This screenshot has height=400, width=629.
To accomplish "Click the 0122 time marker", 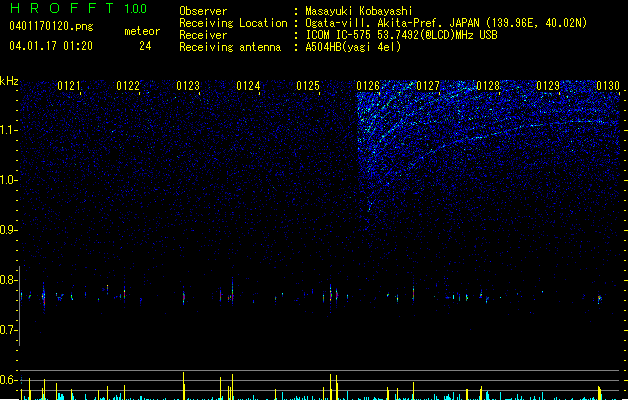I will (x=128, y=86).
